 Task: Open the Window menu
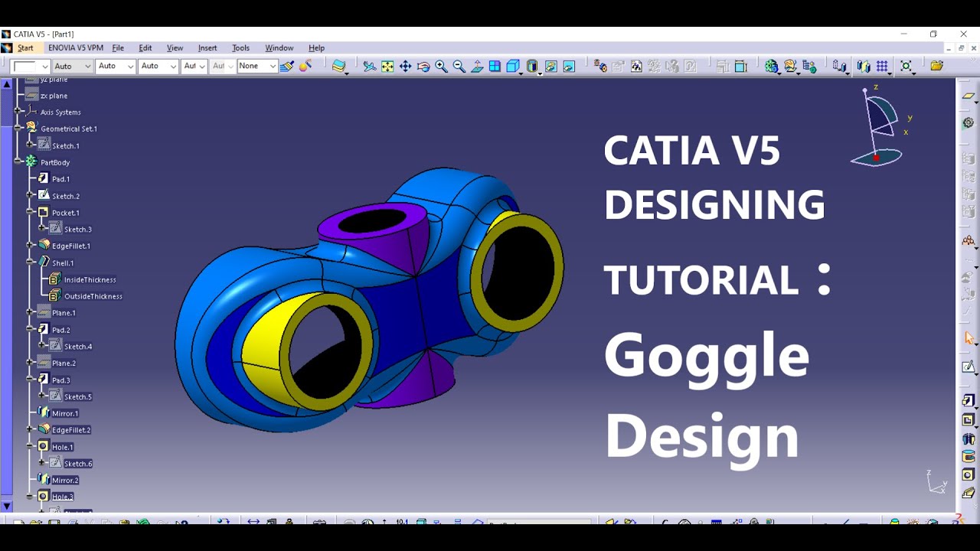(279, 48)
